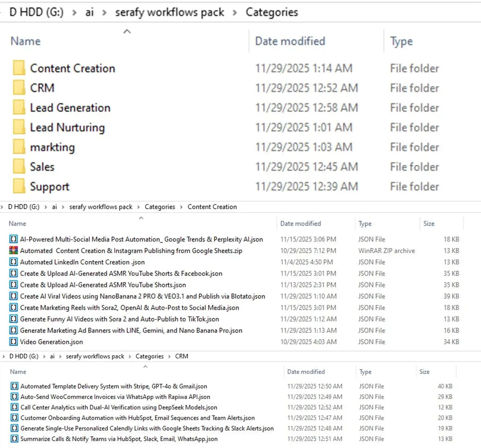Image resolution: width=481 pixels, height=448 pixels.
Task: Click the Lead Generation folder icon
Action: (19, 108)
